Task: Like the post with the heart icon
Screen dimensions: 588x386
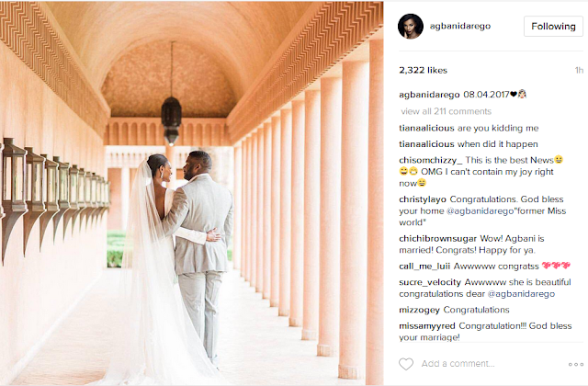Action: pyautogui.click(x=406, y=364)
